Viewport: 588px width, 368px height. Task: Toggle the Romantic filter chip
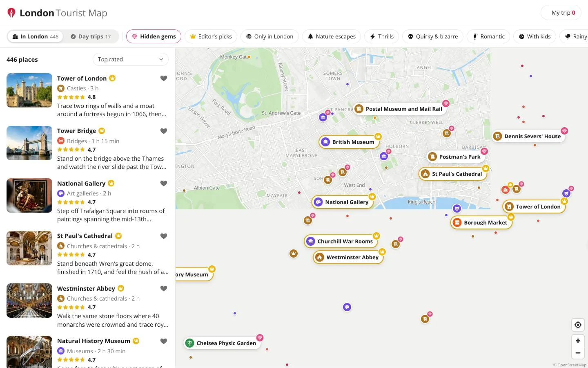click(488, 36)
